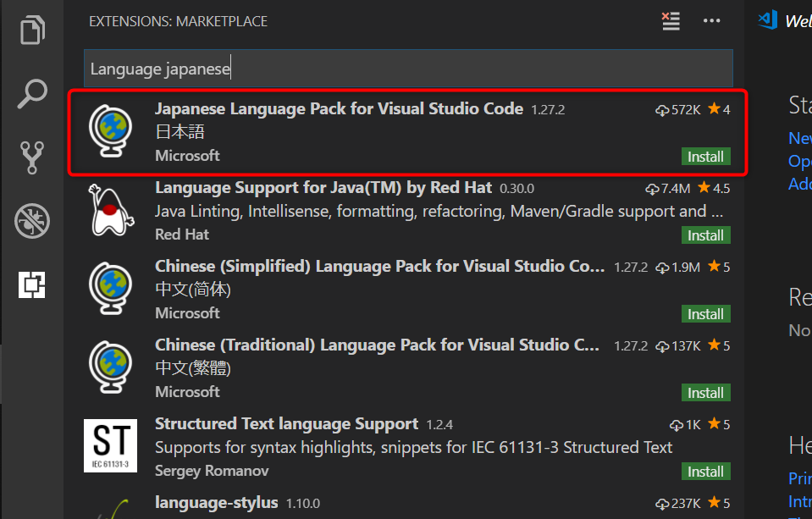Click the language-stylus 237K download count
812x519 pixels.
click(678, 504)
